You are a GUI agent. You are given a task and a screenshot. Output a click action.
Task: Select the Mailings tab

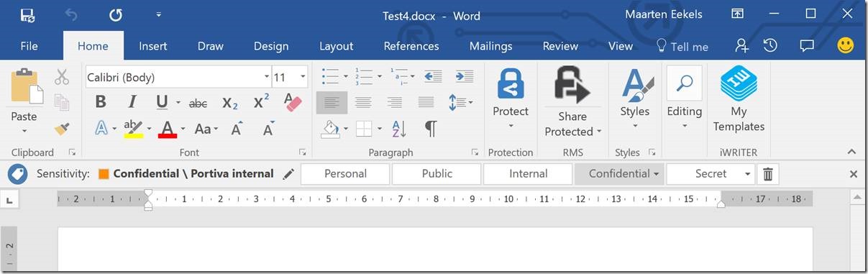(490, 46)
